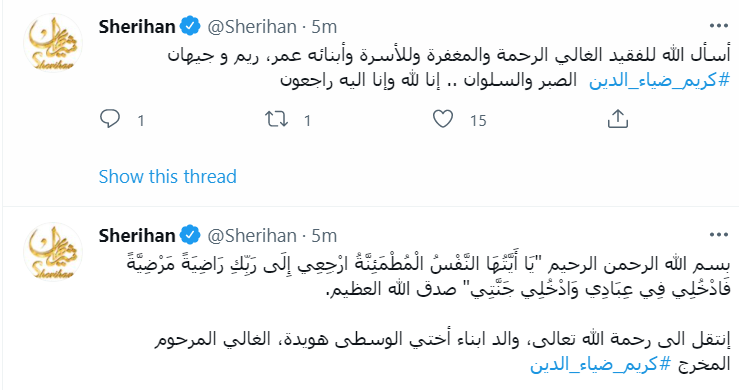Open Sherihan display name on first tweet
This screenshot has width=739, height=390.
[137, 26]
